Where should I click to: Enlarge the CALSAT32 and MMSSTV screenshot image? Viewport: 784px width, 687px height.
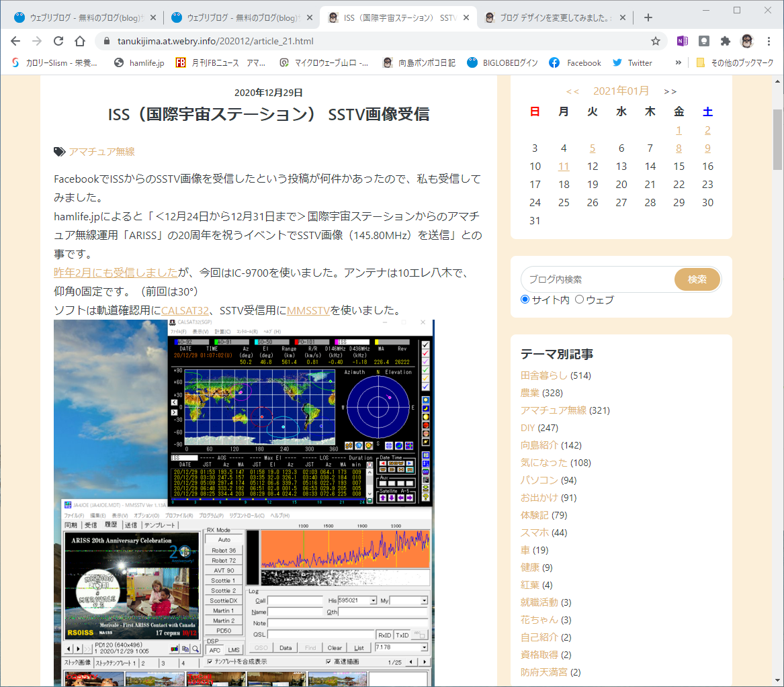pos(244,502)
